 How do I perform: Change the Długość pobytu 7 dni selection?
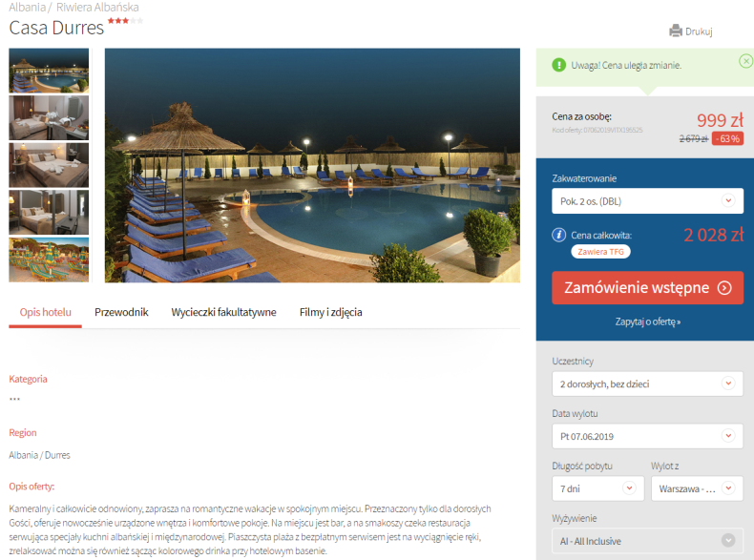[x=598, y=488]
